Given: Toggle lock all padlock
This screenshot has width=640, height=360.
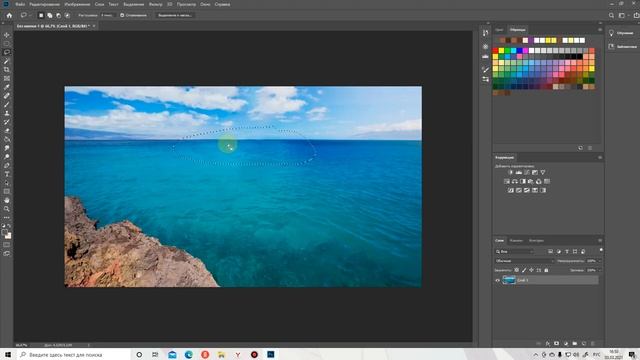Looking at the screenshot, I should 547,270.
